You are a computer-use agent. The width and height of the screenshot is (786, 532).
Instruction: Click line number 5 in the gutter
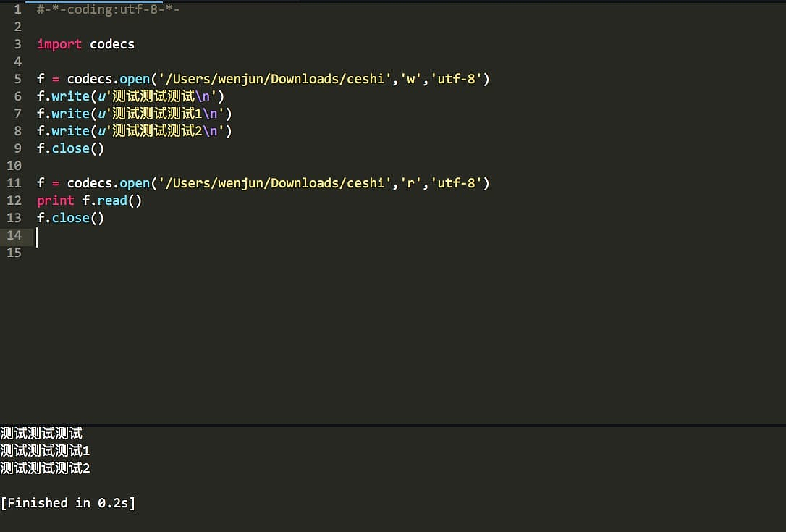point(17,79)
